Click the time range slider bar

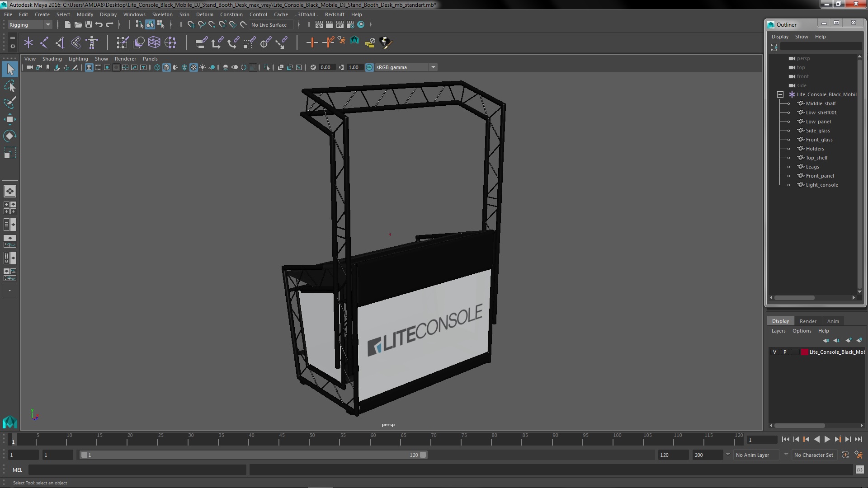253,455
